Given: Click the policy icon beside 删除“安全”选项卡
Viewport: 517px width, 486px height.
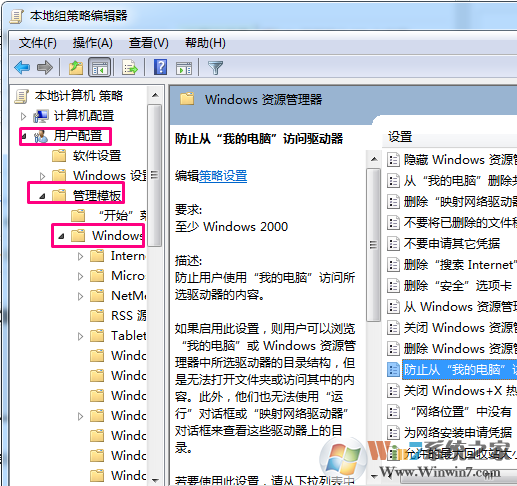Looking at the screenshot, I should (393, 286).
